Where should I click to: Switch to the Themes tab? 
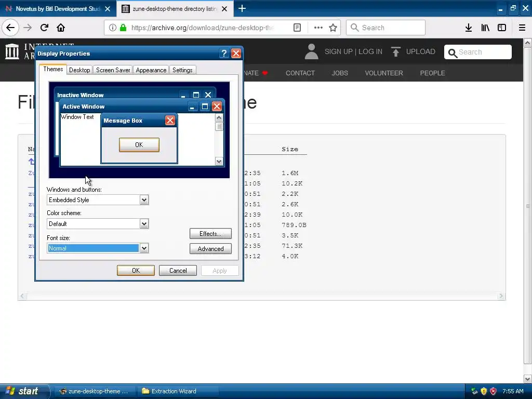pos(53,69)
